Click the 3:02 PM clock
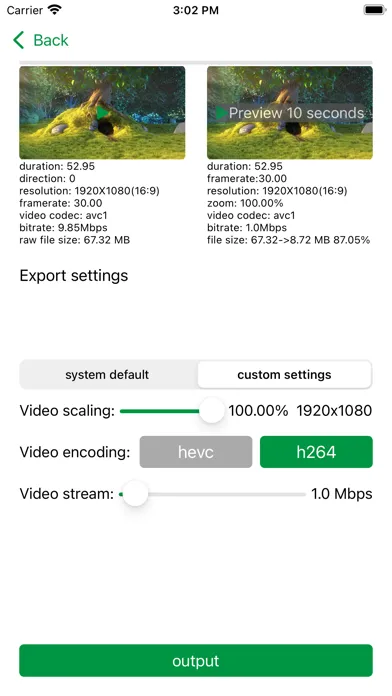This screenshot has width=392, height=696. click(196, 10)
